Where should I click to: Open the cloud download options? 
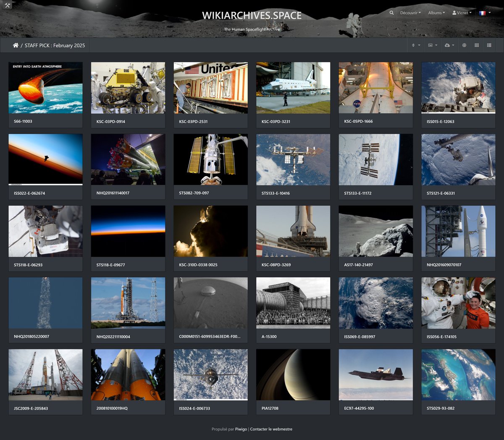pyautogui.click(x=449, y=45)
